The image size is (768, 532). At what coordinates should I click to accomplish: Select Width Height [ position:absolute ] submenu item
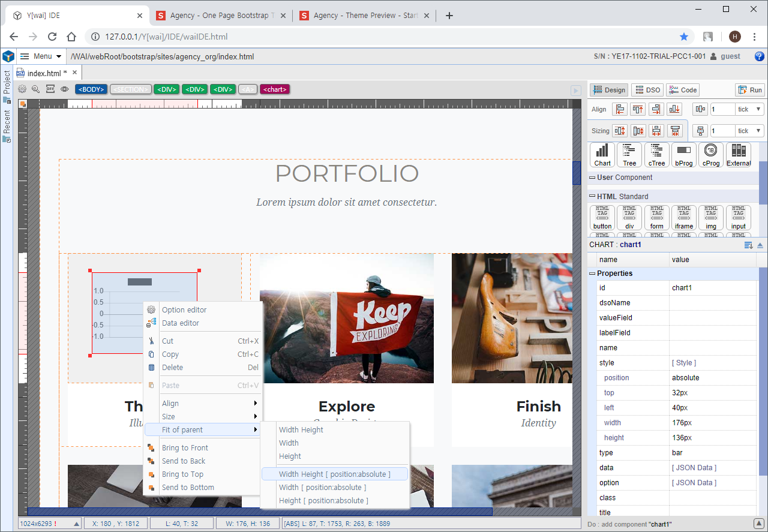click(x=334, y=474)
